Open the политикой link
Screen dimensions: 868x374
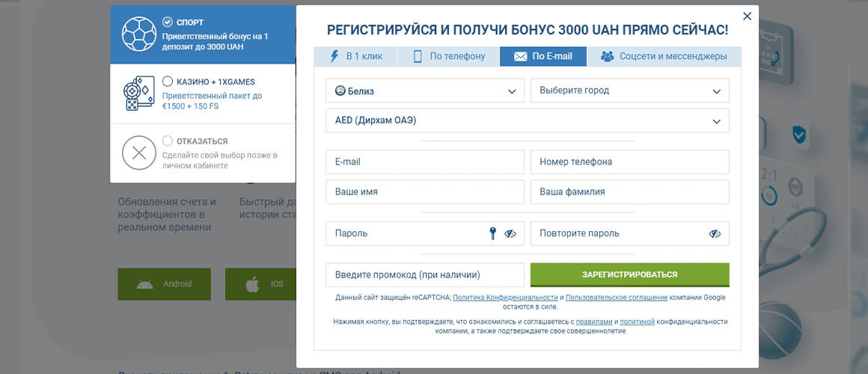coord(638,322)
